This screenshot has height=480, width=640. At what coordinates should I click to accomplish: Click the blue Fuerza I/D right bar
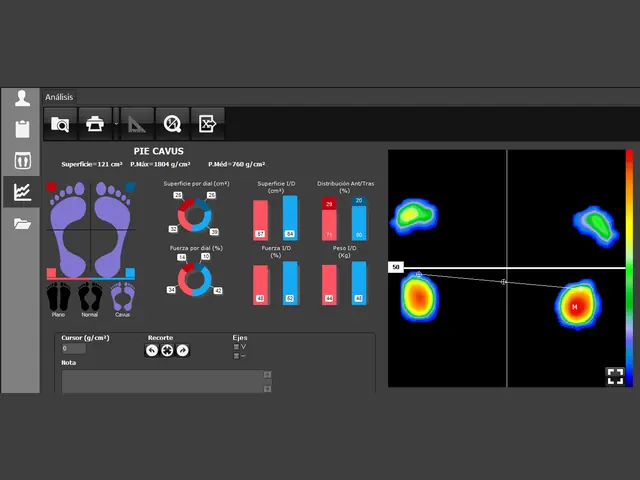[290, 283]
